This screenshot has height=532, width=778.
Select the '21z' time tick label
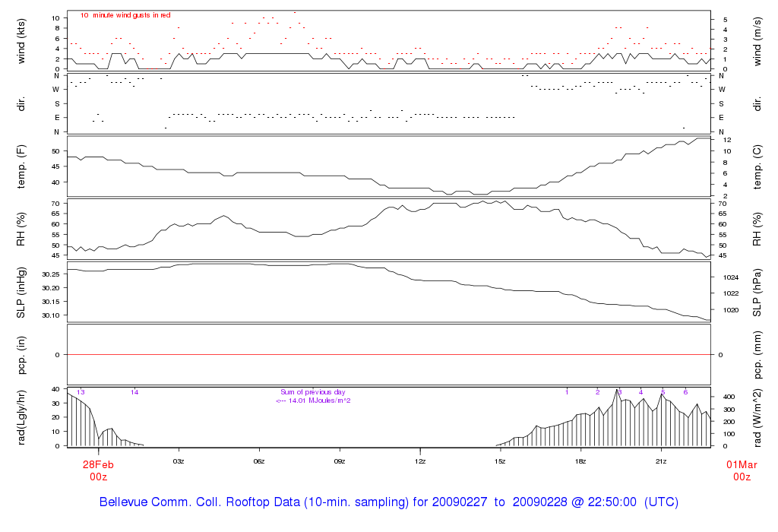coord(661,461)
